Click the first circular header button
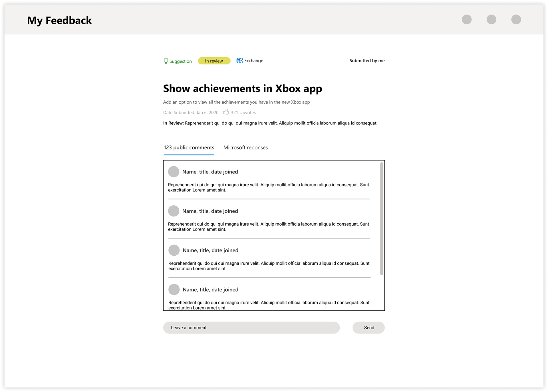This screenshot has height=392, width=548. click(467, 19)
